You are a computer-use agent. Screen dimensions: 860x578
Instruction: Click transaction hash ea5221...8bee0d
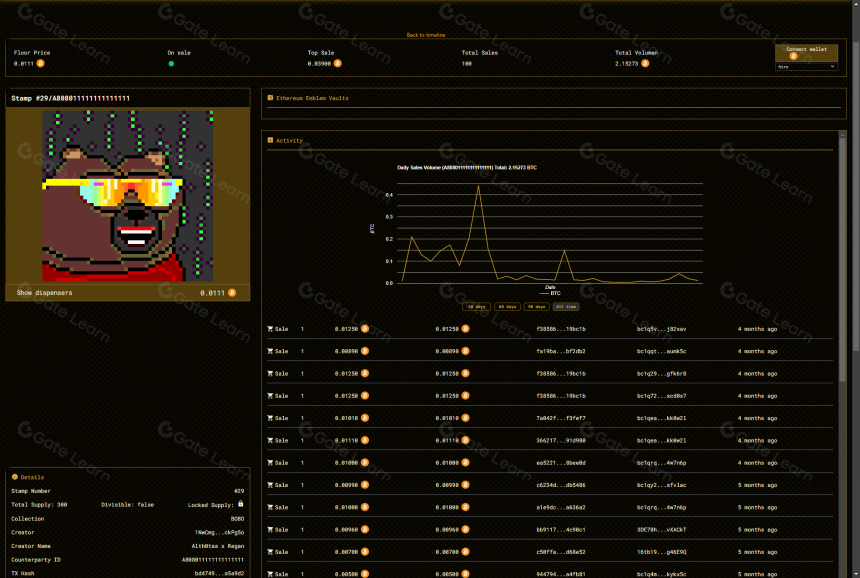click(561, 462)
